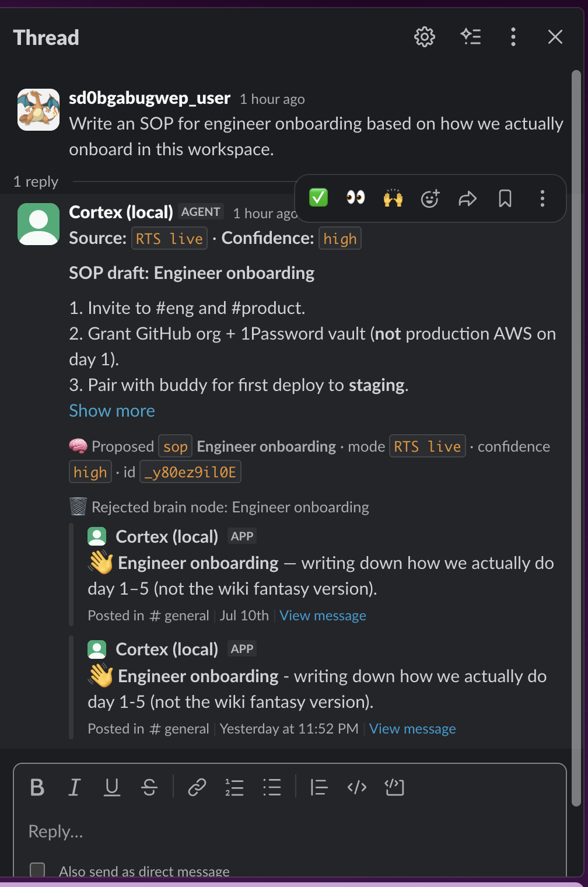Insert code block in reply composer
This screenshot has width=588, height=887.
[394, 787]
